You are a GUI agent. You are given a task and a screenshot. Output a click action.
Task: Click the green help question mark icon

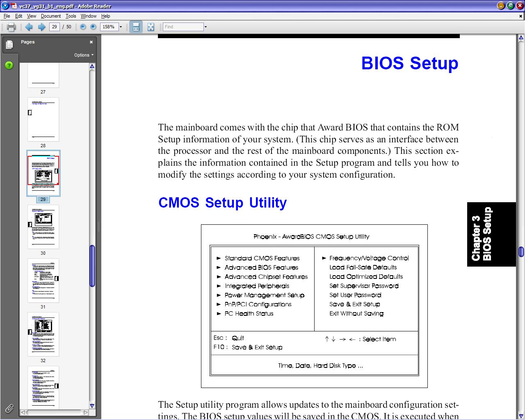tap(9, 65)
